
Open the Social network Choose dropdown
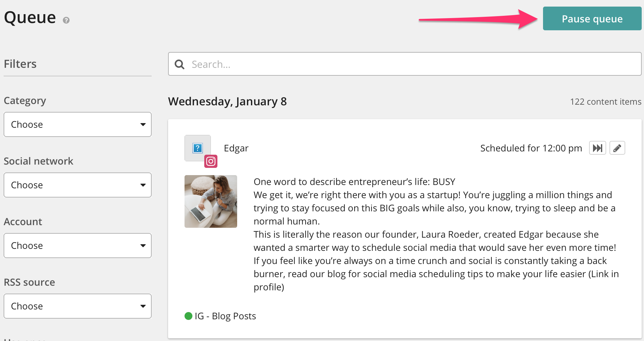pyautogui.click(x=77, y=185)
